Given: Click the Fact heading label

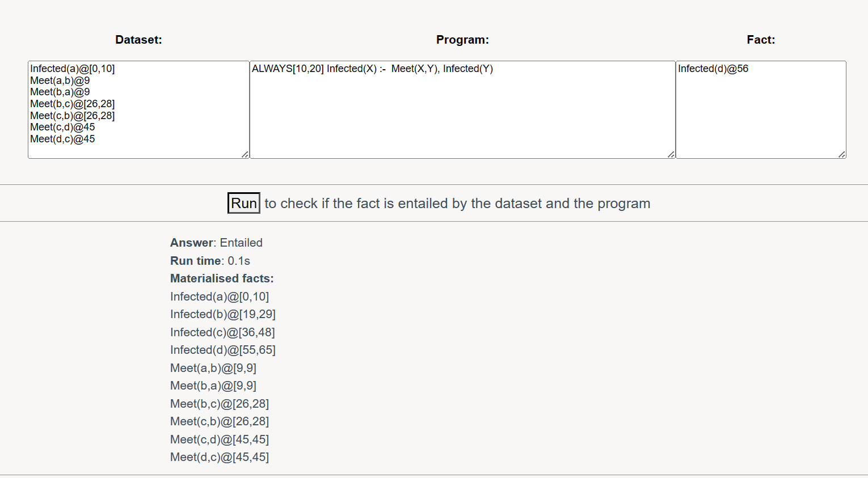Looking at the screenshot, I should point(761,40).
